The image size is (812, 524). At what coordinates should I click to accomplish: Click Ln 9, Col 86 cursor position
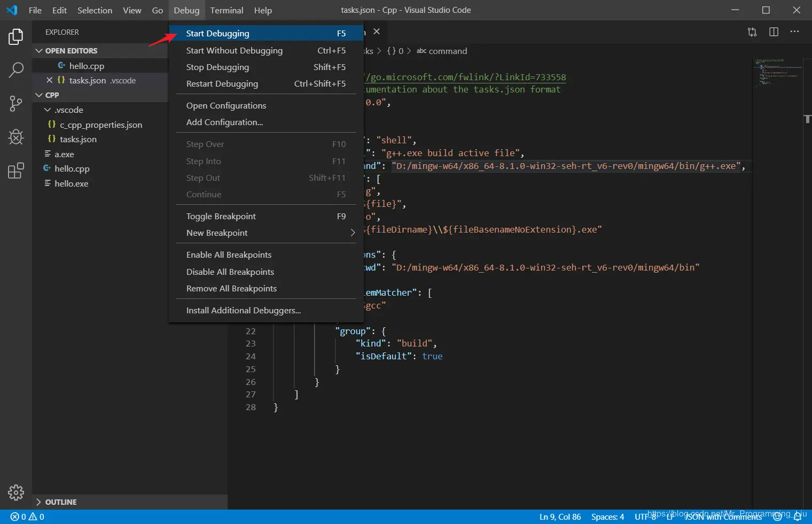[x=560, y=517]
